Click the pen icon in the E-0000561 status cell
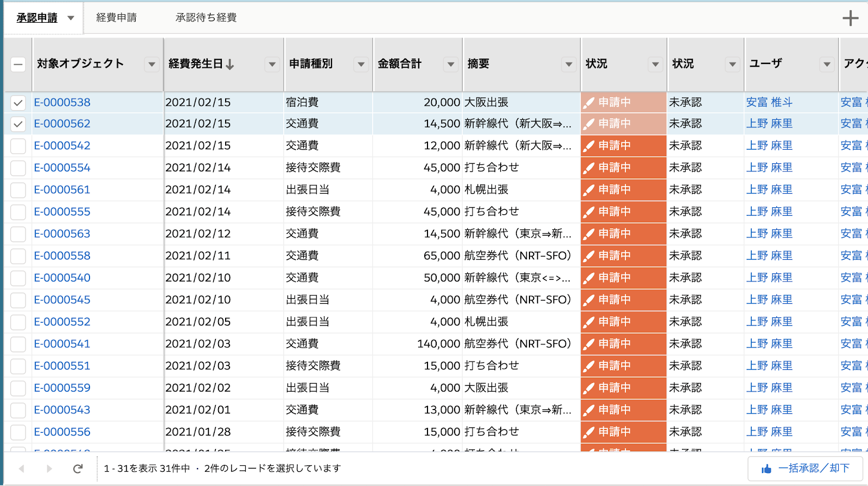Screen dimensions: 868x486 (x=589, y=190)
